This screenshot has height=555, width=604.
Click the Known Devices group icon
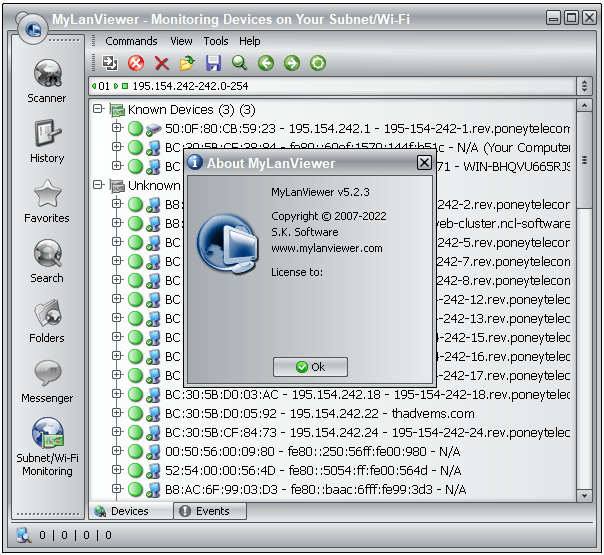[x=117, y=110]
